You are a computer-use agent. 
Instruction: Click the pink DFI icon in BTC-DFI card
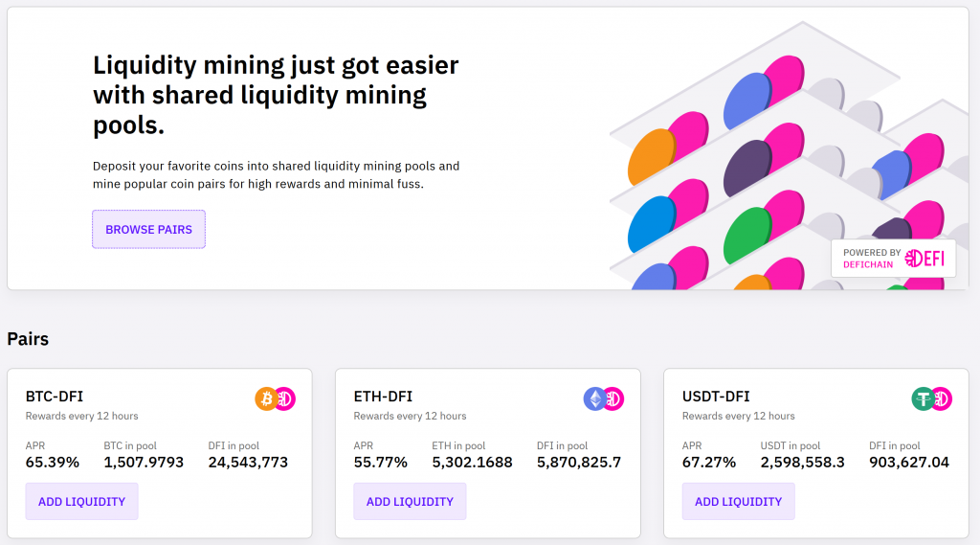click(x=285, y=398)
